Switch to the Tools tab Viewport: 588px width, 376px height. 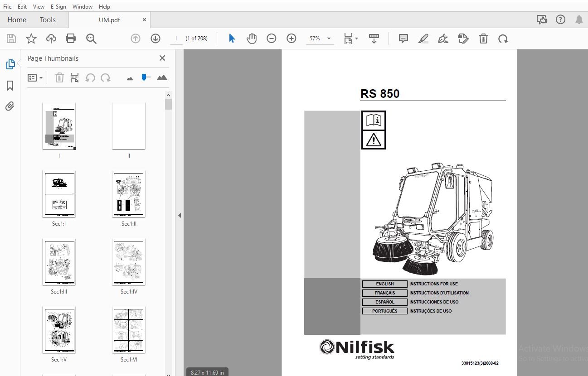point(48,19)
